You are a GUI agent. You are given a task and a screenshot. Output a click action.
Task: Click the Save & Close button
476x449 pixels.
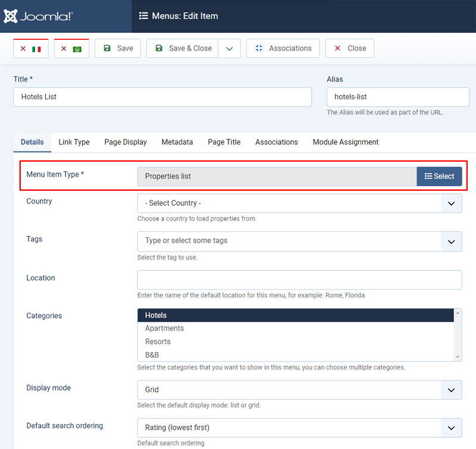click(x=181, y=48)
